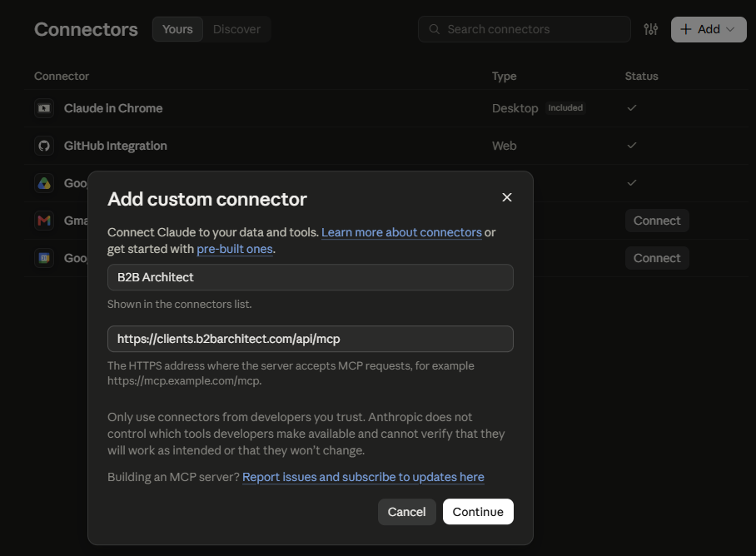Close the Add custom connector dialog
756x556 pixels.
pos(507,197)
